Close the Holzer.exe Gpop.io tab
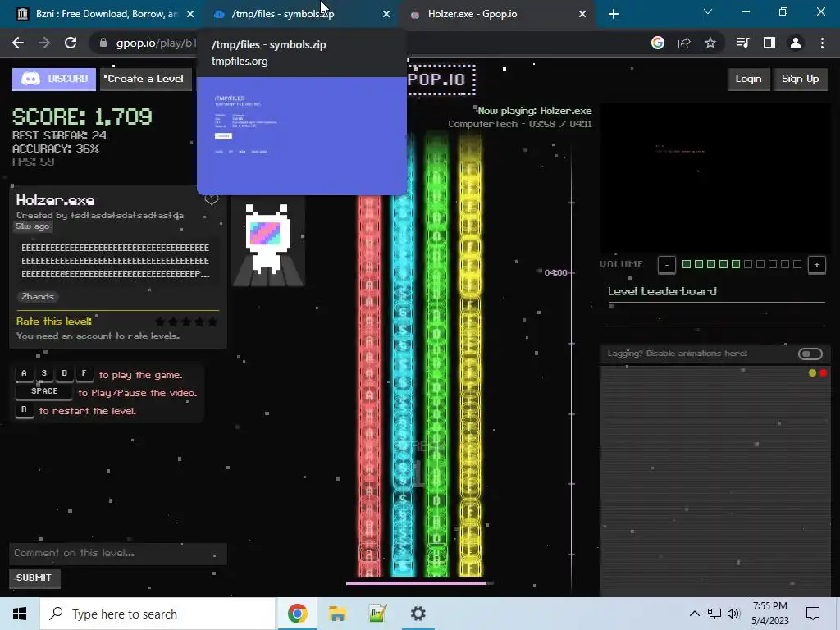Screen dimensions: 840x630 (x=582, y=14)
